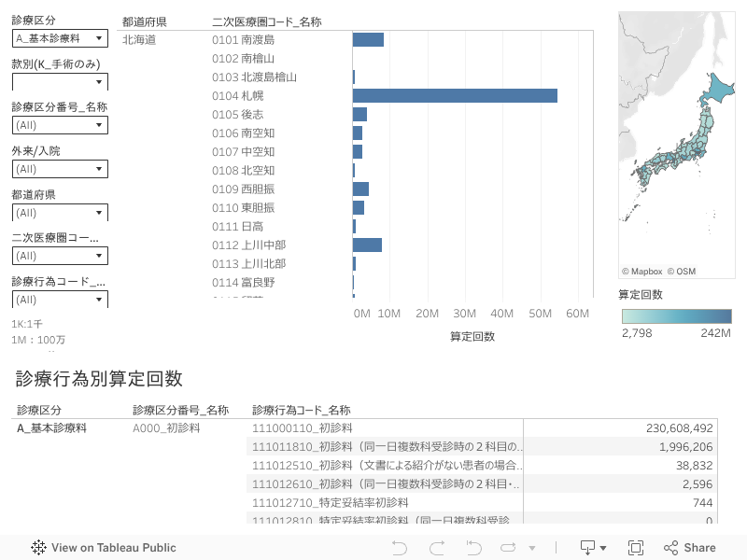Click the OSM attribution link

(x=681, y=272)
